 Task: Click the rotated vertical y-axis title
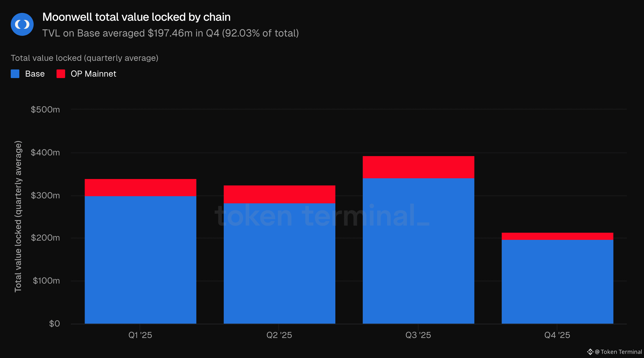click(18, 216)
